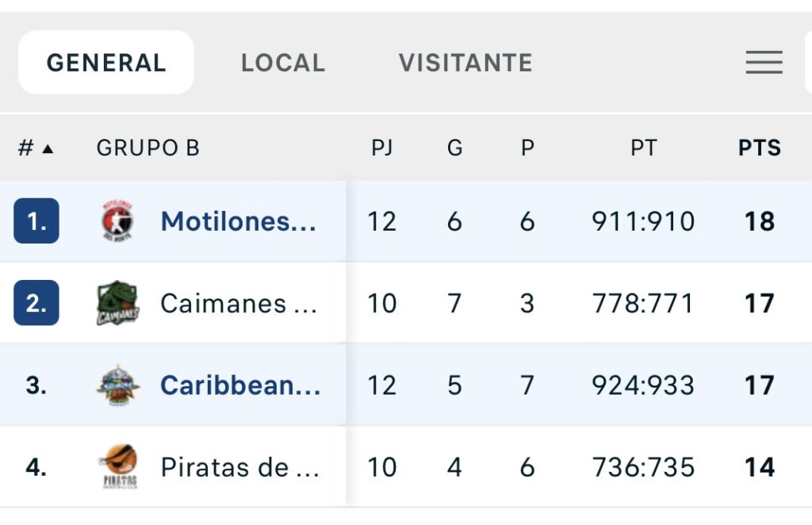Switch to the GENERAL tab
The height and width of the screenshot is (525, 812).
(106, 63)
